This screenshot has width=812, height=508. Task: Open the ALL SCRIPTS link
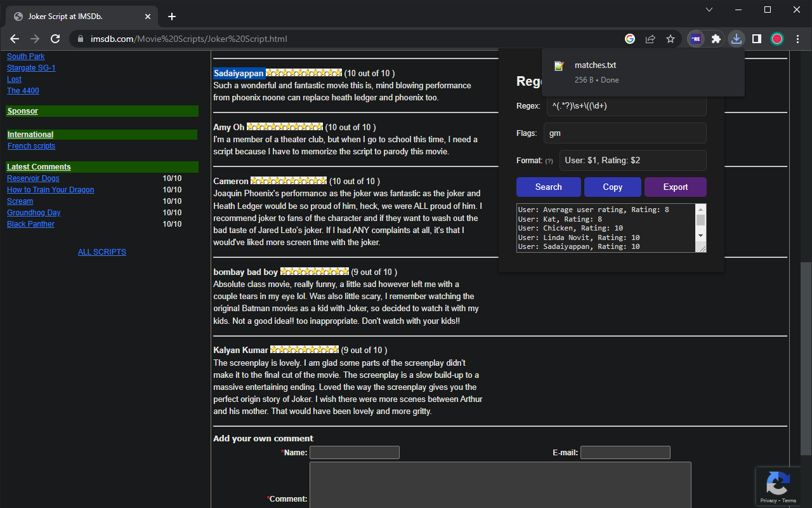pyautogui.click(x=102, y=252)
